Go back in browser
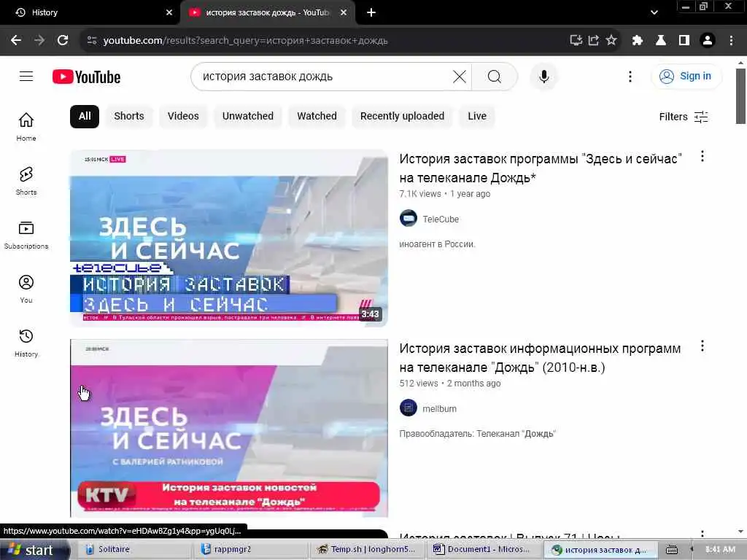The image size is (747, 560). (x=16, y=41)
